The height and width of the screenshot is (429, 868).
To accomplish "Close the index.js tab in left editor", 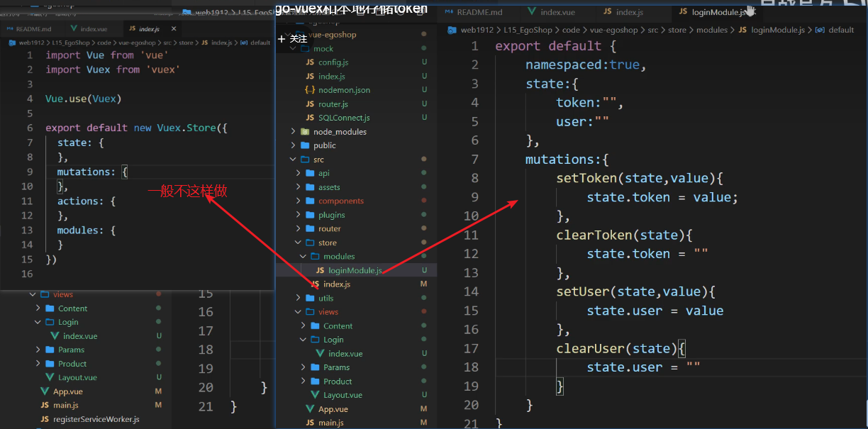I will [x=174, y=29].
